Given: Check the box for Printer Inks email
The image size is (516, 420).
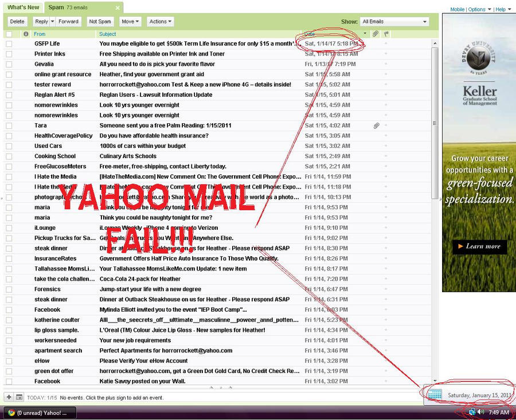Looking at the screenshot, I should [x=9, y=54].
